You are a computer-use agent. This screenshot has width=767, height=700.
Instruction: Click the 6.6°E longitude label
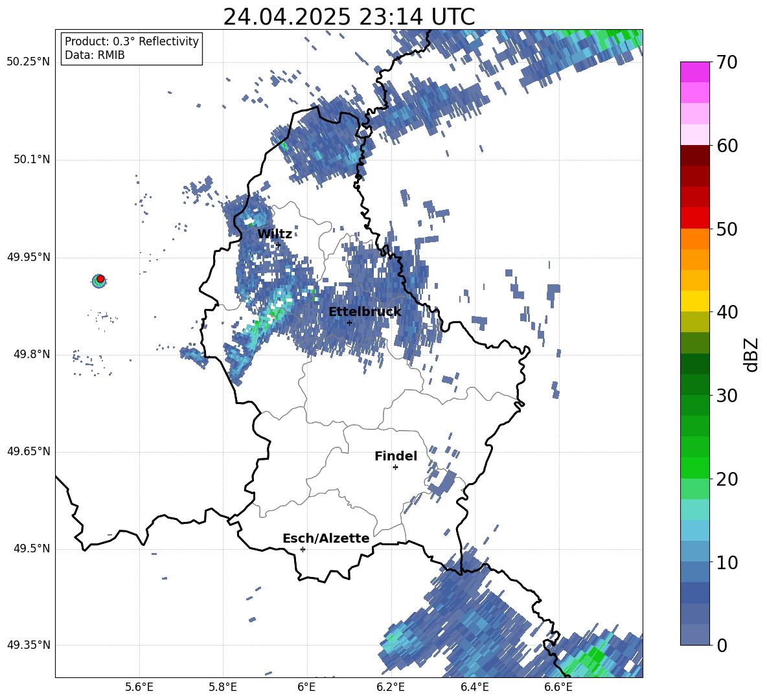(558, 687)
